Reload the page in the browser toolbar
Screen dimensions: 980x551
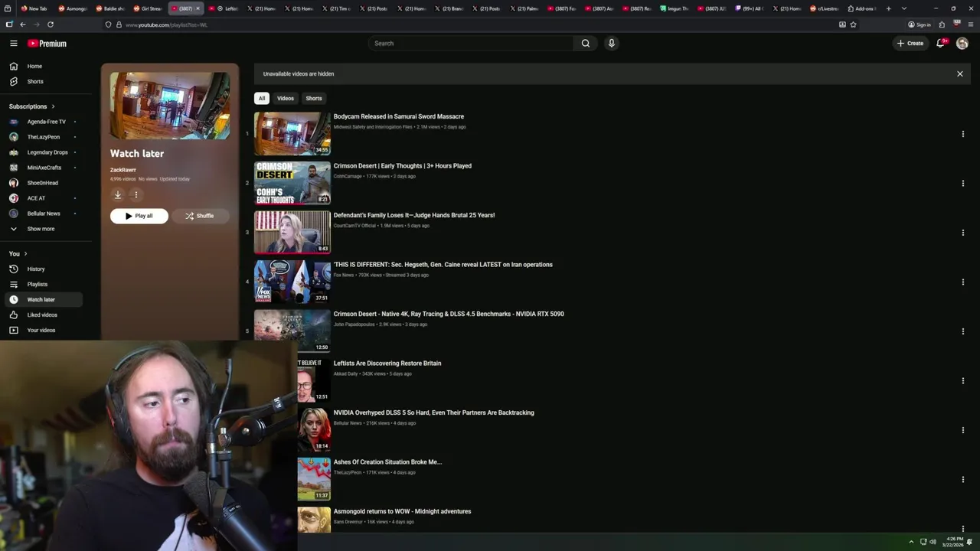click(x=51, y=24)
